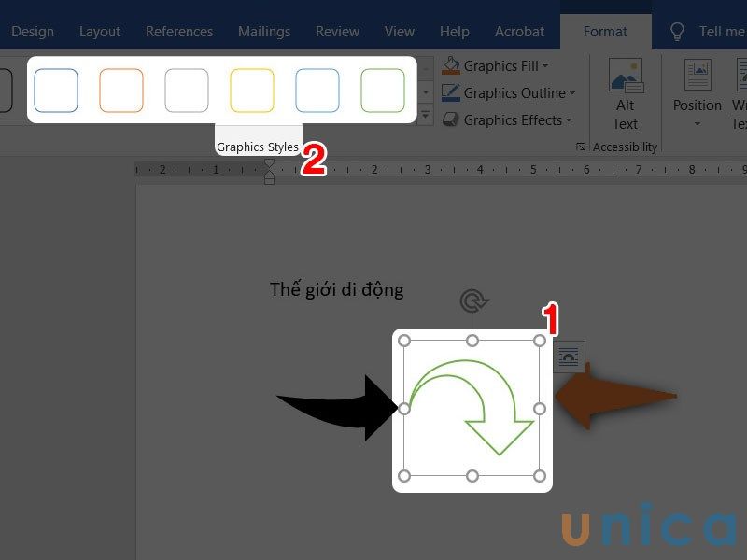Expand the full graphics styles gallery
This screenshot has height=560, width=747.
click(426, 115)
